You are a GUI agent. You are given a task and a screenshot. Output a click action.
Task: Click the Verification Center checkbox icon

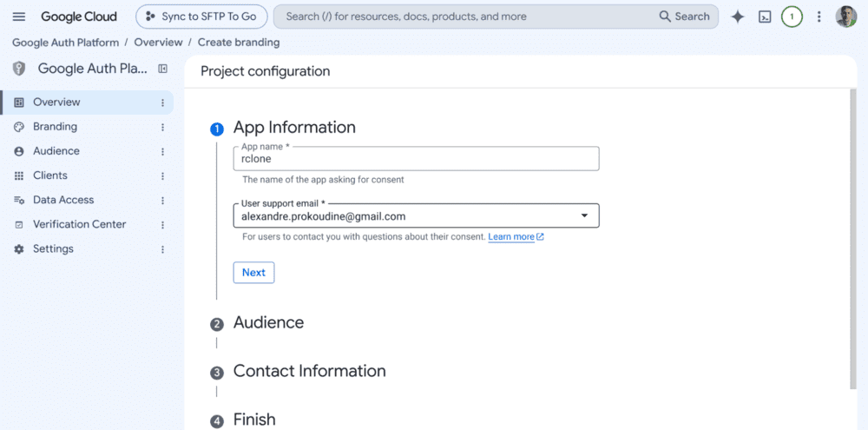pos(19,224)
